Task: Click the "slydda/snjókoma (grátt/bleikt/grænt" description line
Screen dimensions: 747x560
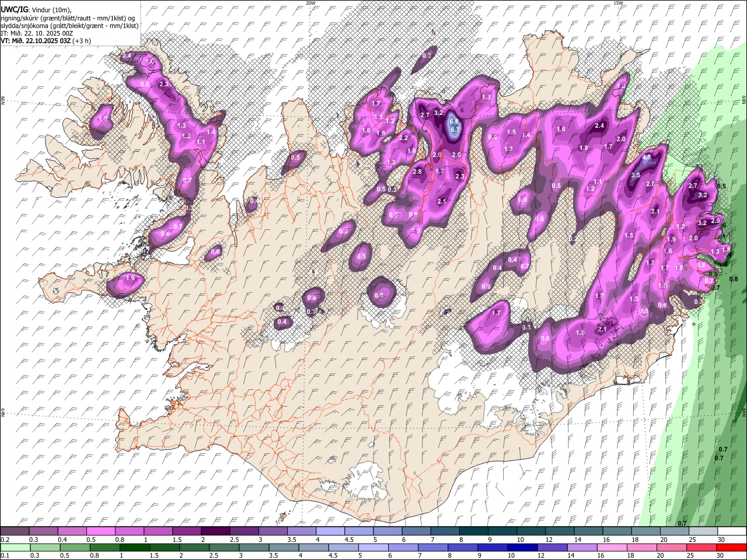Action: coord(70,26)
